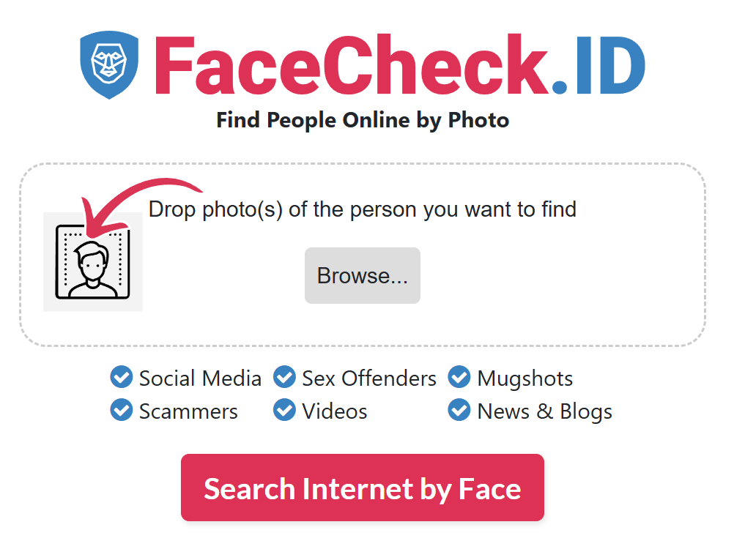This screenshot has height=560, width=734.
Task: Click the portrait photo placeholder icon
Action: tap(93, 262)
